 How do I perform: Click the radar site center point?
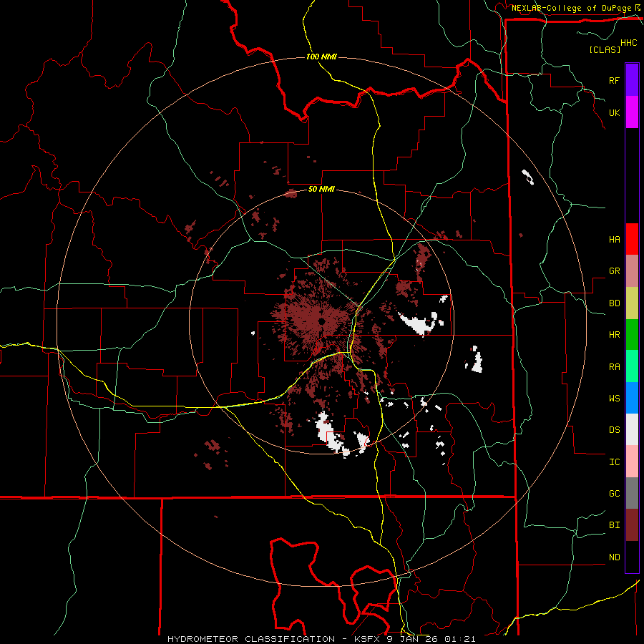321,321
